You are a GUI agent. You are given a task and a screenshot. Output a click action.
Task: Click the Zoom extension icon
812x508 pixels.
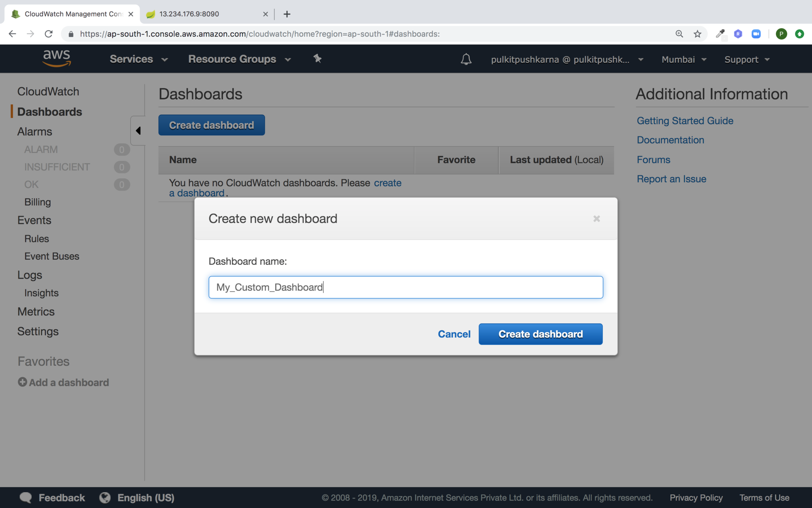[756, 34]
